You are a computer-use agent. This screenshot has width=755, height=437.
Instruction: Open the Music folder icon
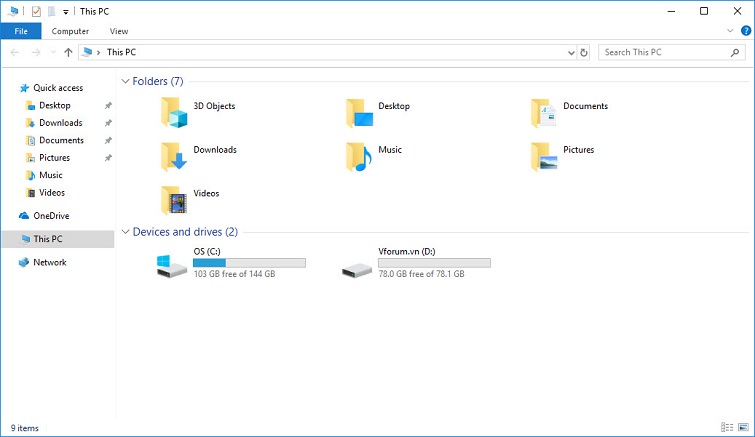[358, 156]
